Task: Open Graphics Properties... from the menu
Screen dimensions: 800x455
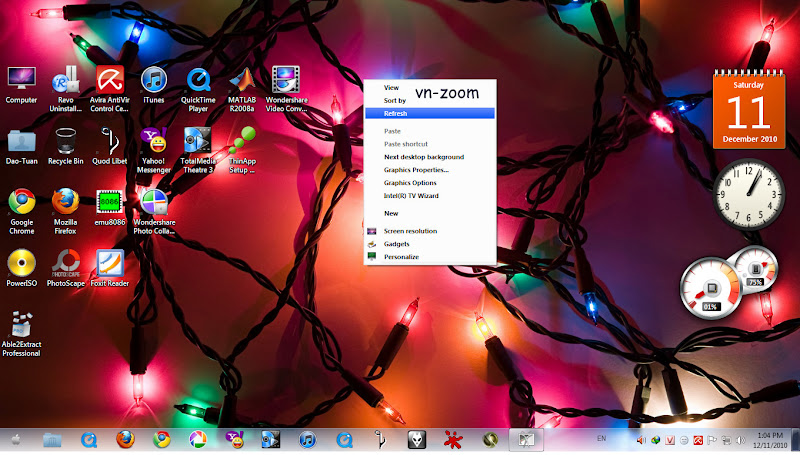Action: (430, 170)
